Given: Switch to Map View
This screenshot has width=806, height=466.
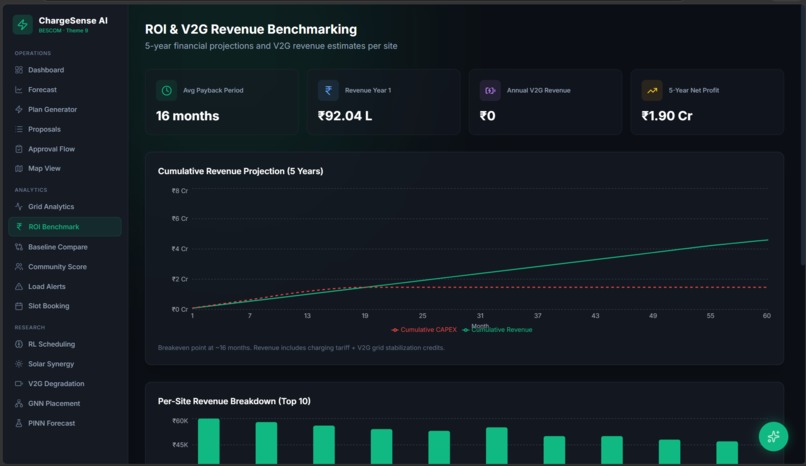Looking at the screenshot, I should [65, 169].
